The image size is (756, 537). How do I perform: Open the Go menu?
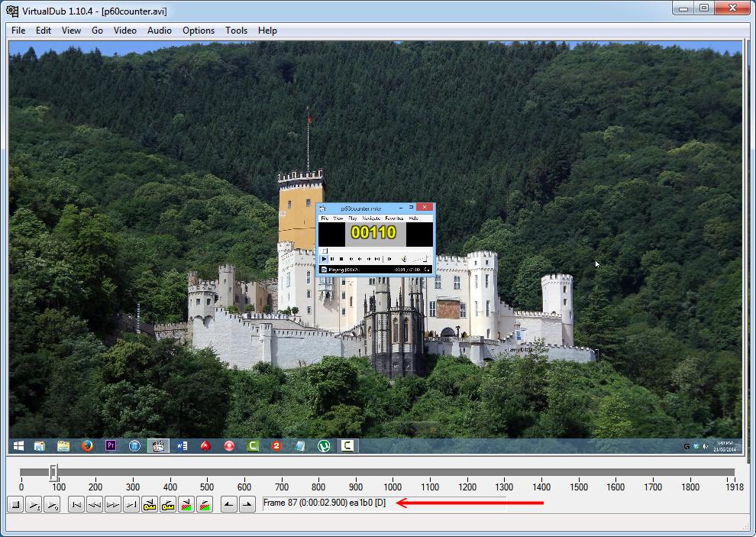click(98, 31)
